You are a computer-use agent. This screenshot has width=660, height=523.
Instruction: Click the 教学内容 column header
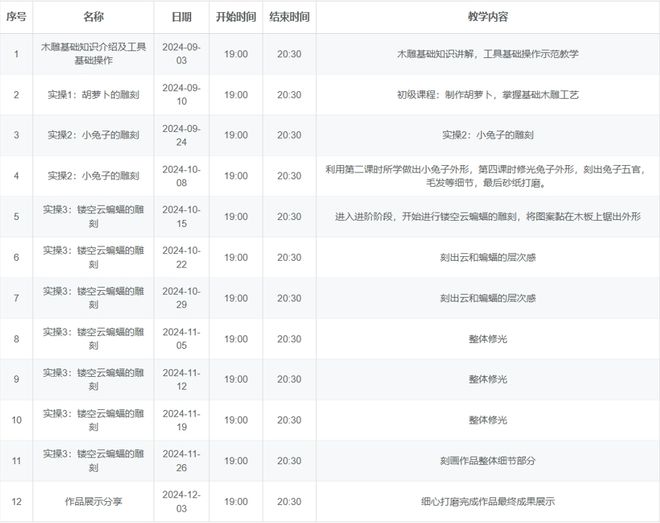[x=487, y=17]
